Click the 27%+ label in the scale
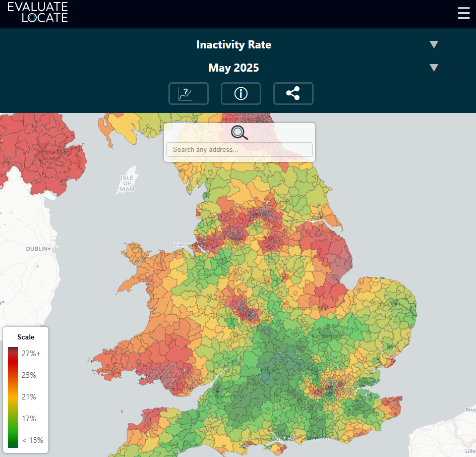Viewport: 476px width, 457px height. point(31,354)
